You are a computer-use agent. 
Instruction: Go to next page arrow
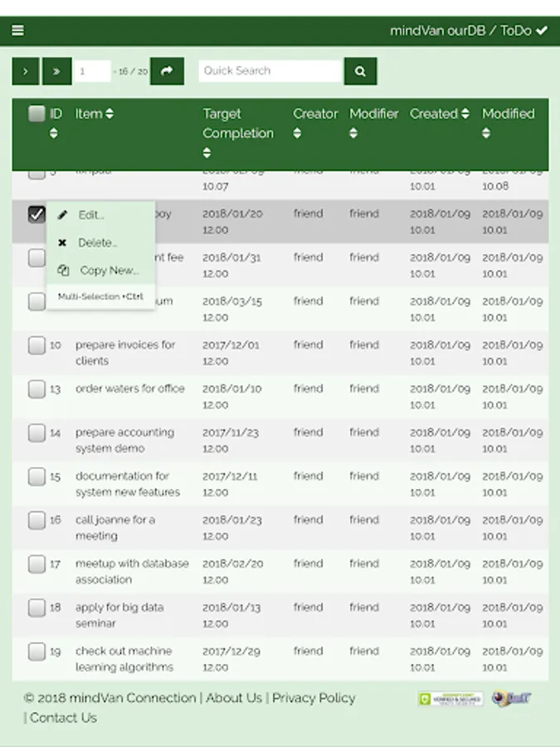click(x=26, y=71)
